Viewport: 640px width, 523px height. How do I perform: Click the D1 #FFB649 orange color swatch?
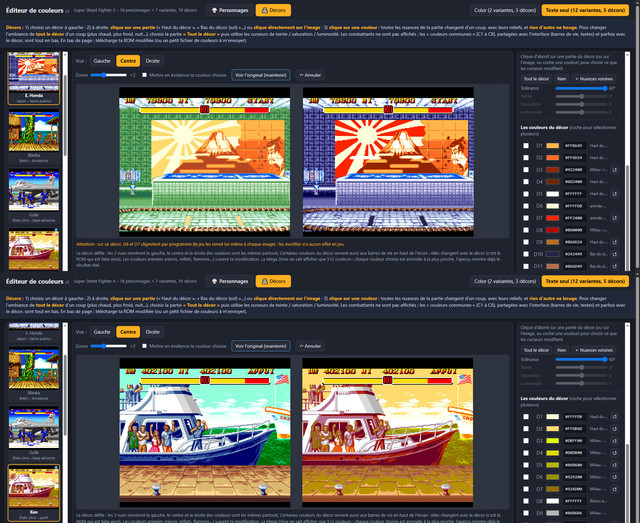pyautogui.click(x=553, y=146)
